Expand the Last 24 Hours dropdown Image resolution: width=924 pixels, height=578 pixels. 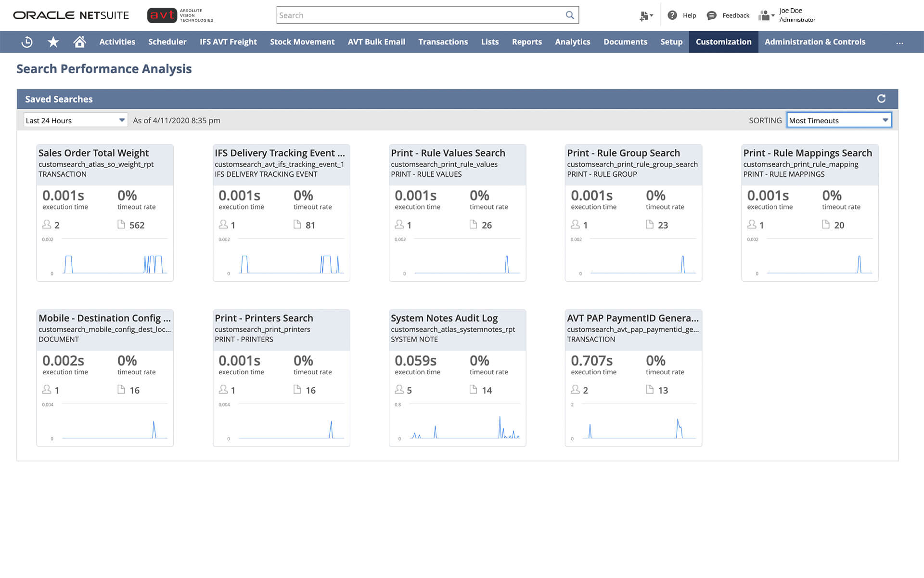tap(76, 120)
